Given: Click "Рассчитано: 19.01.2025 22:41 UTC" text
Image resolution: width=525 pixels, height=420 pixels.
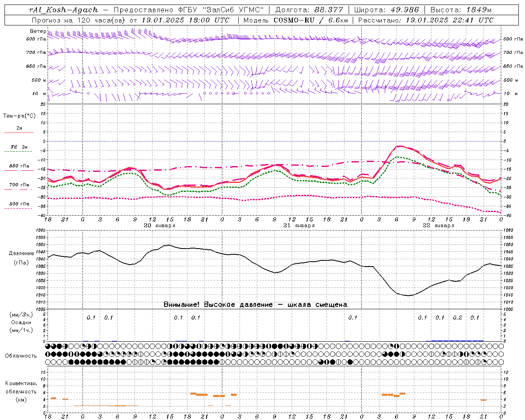Looking at the screenshot, I should pos(426,20).
